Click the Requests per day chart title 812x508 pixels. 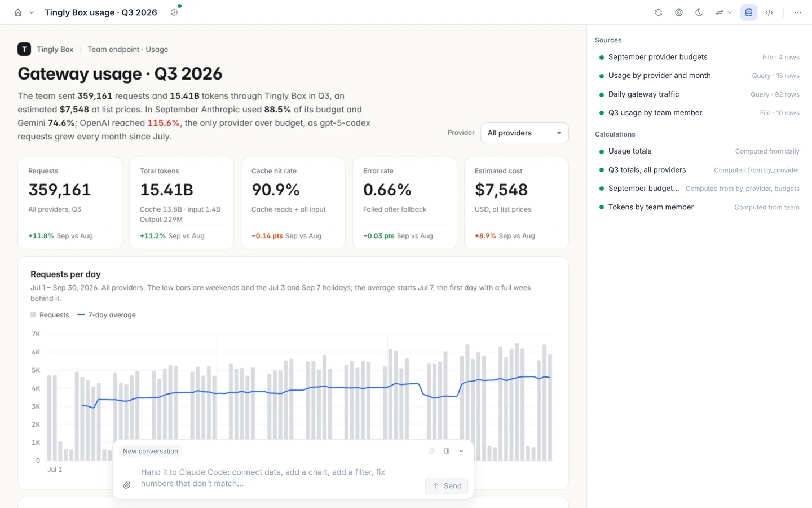pyautogui.click(x=65, y=274)
